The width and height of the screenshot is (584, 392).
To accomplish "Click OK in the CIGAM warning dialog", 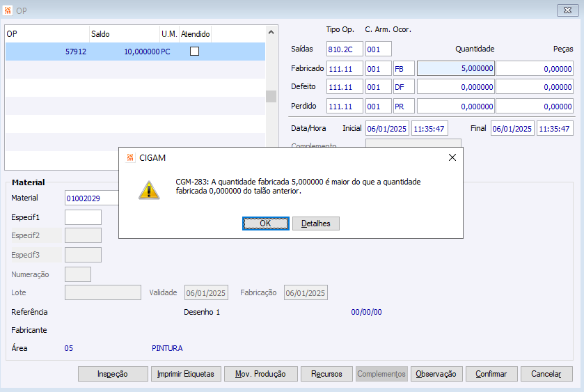I will tap(266, 224).
